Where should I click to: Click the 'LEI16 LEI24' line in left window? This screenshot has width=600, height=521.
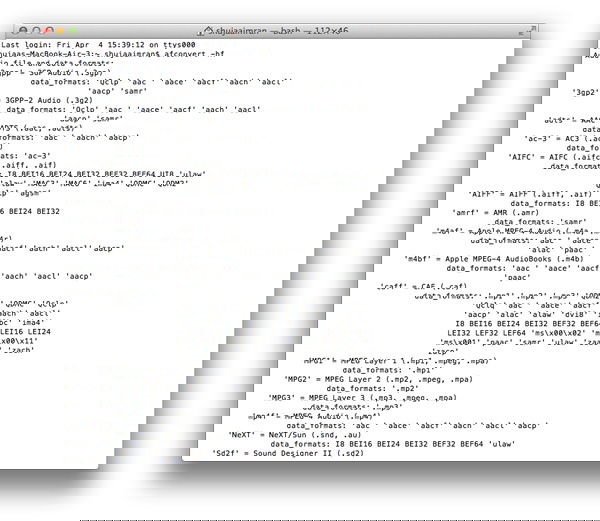tap(25, 332)
